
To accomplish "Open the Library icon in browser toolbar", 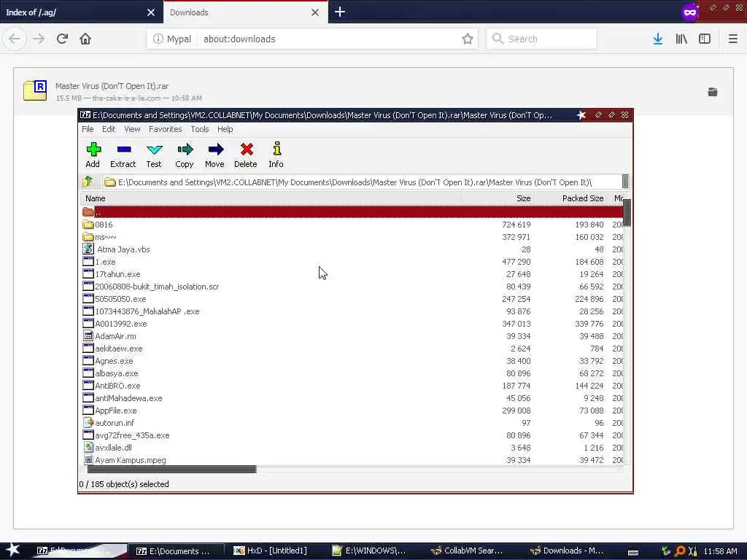I will coord(681,39).
